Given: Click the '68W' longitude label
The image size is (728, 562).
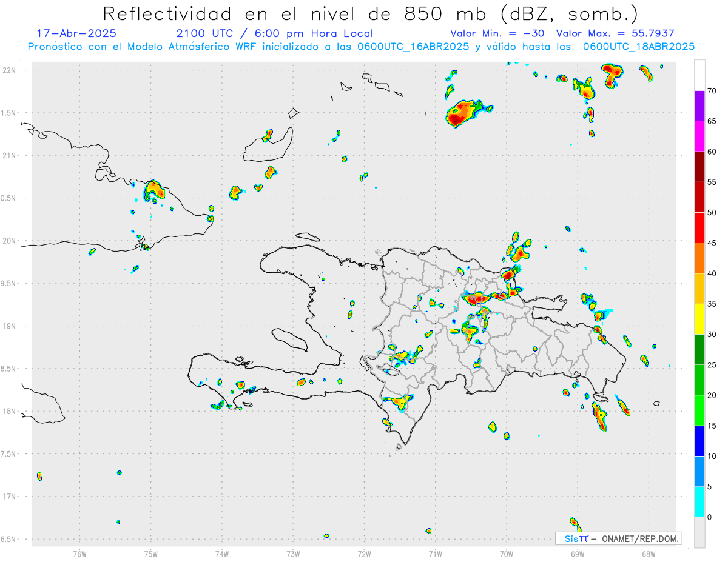Looking at the screenshot, I should point(649,553).
